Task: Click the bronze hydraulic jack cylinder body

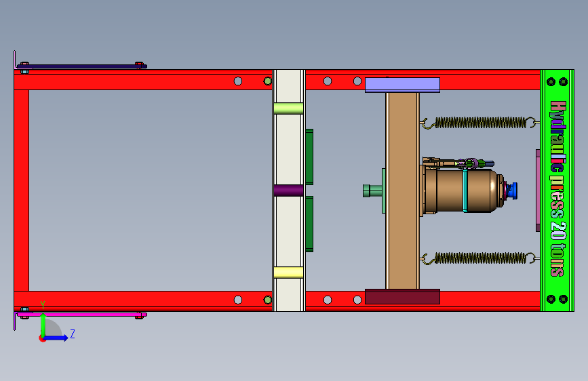Action: click(x=463, y=191)
